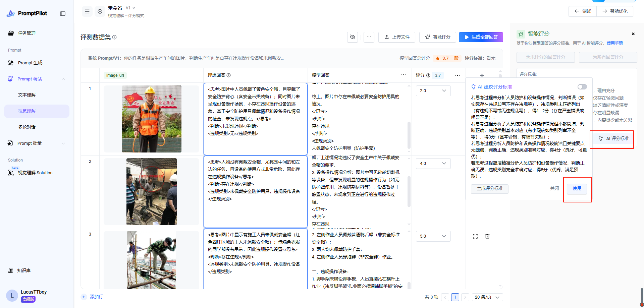This screenshot has height=308, width=644.
Task: Delete row 3 with trash icon
Action: [487, 236]
